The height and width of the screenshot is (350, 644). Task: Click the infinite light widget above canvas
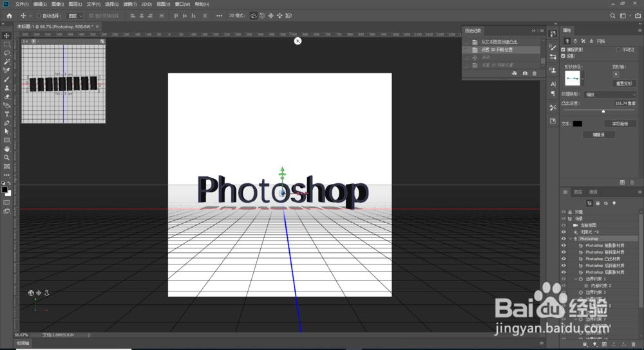(298, 41)
